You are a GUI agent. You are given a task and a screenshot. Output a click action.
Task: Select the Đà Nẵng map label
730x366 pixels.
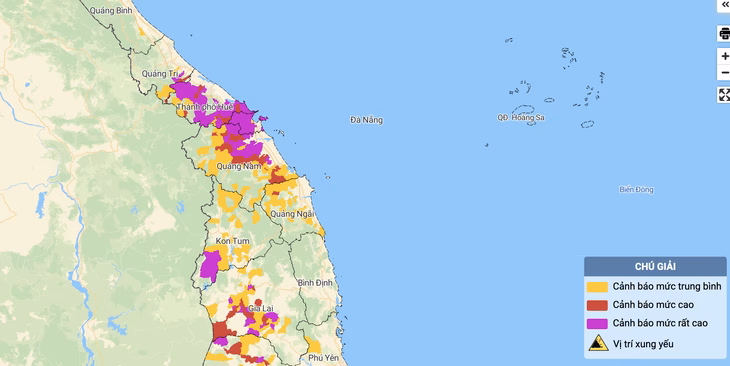click(x=366, y=120)
